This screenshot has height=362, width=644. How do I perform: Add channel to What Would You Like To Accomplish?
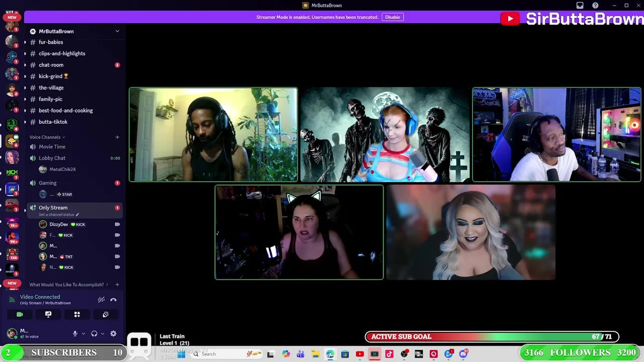(x=117, y=285)
